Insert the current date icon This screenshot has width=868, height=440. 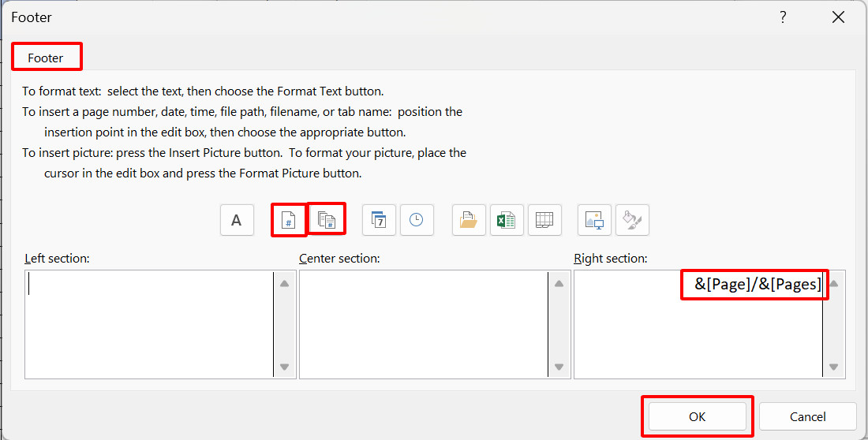pyautogui.click(x=379, y=221)
